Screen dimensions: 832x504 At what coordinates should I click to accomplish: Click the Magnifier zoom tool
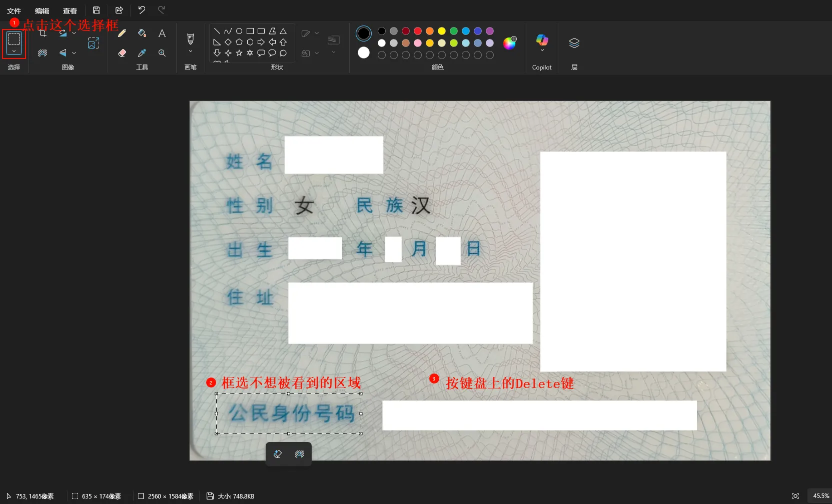162,53
